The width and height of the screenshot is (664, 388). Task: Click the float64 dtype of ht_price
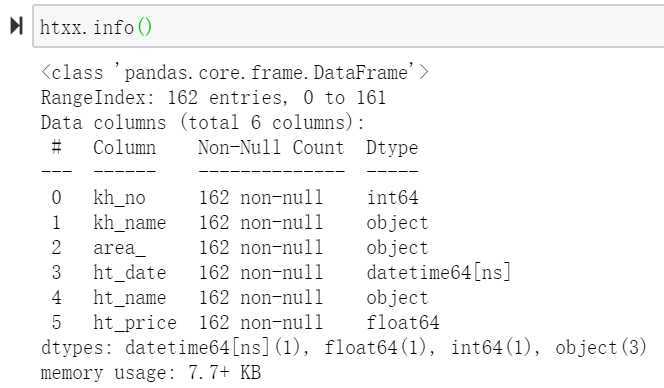tap(403, 322)
